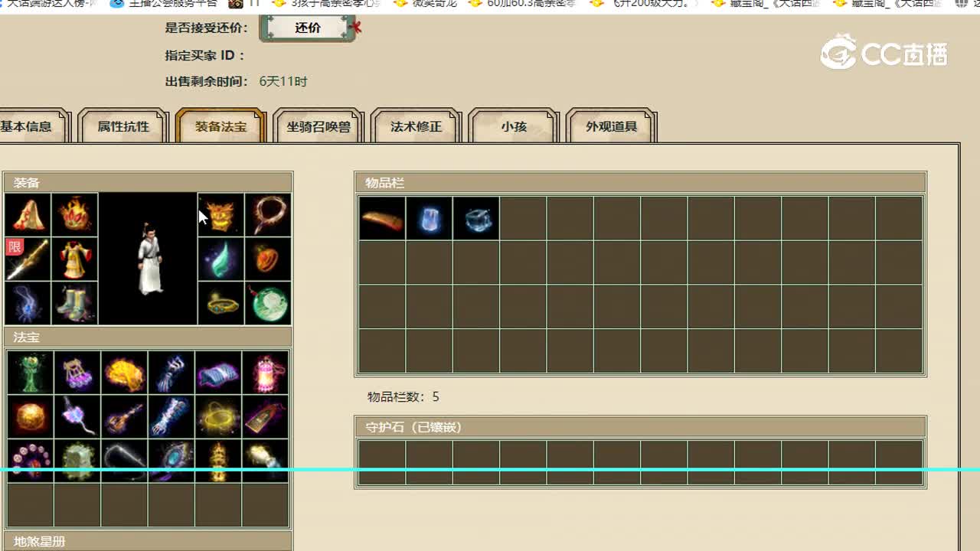Viewport: 980px width, 551px height.
Task: Click the 出售剩余时间 label
Action: (x=207, y=81)
